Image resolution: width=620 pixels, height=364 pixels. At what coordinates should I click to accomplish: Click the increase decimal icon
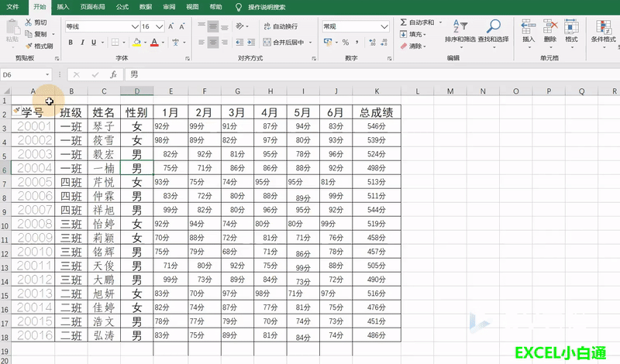[372, 43]
